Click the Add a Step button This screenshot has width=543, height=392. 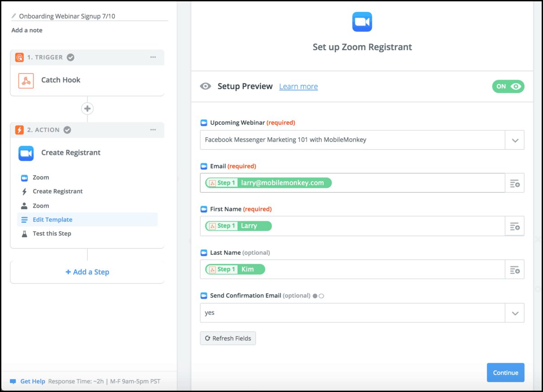(x=87, y=272)
